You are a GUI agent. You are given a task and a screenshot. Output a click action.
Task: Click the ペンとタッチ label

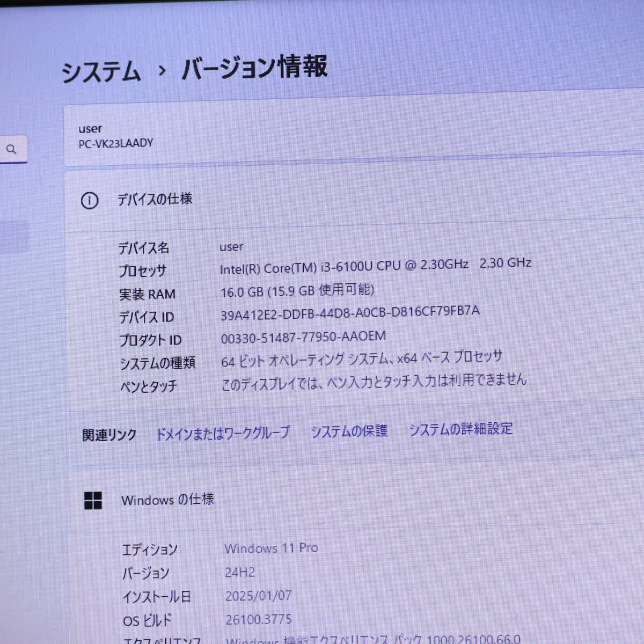coord(148,386)
